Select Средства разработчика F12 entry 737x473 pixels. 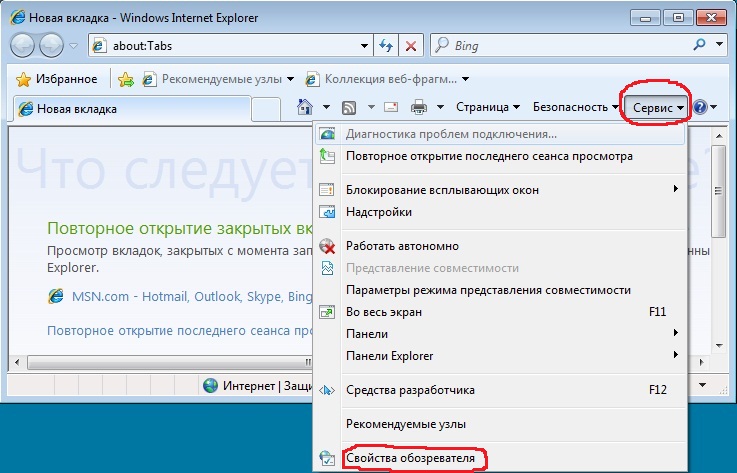tap(500, 390)
